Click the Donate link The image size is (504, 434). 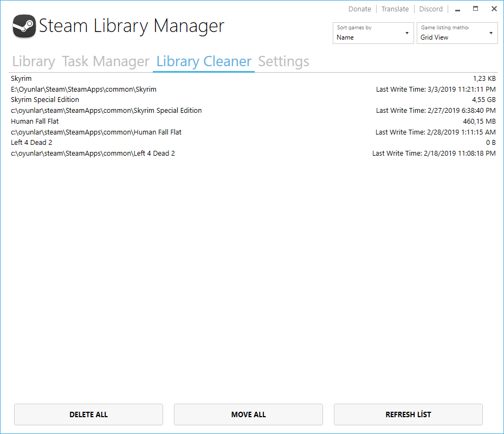click(360, 9)
